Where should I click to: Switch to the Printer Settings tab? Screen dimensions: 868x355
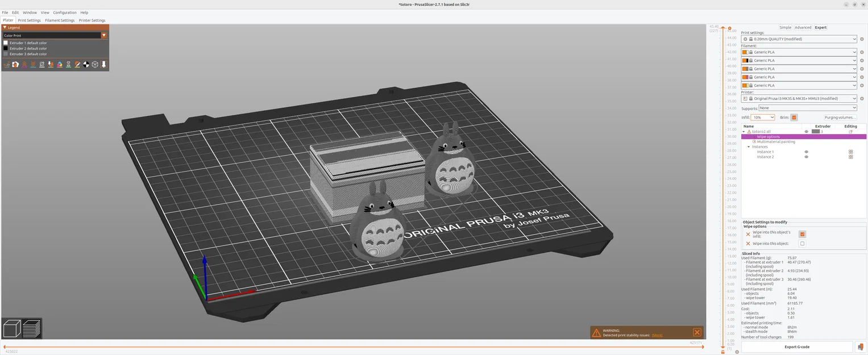pyautogui.click(x=92, y=20)
